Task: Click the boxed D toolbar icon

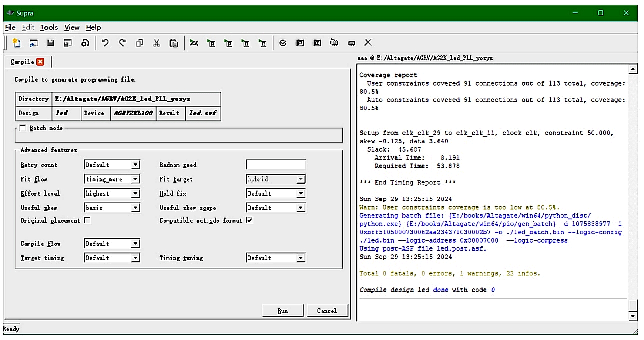Action: 317,43
